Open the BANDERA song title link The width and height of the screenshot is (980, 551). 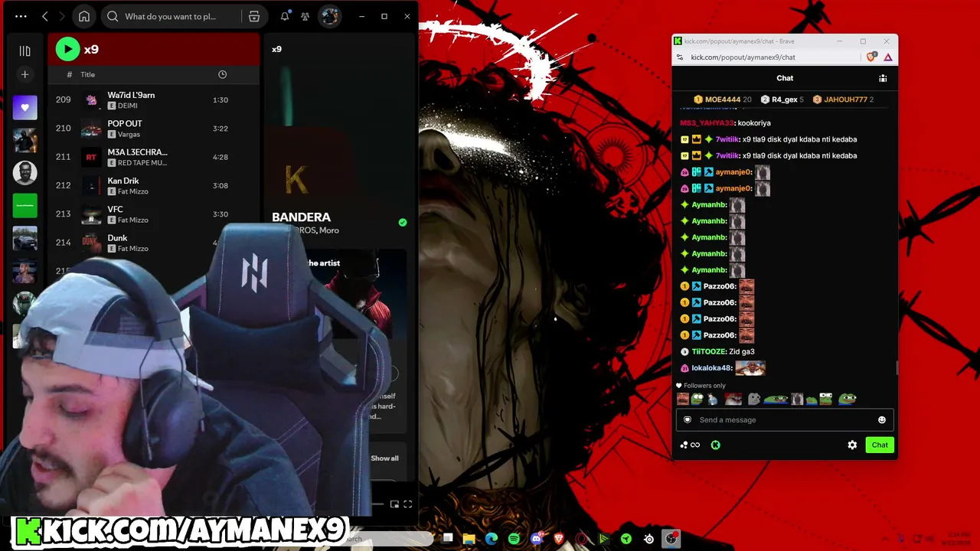301,217
